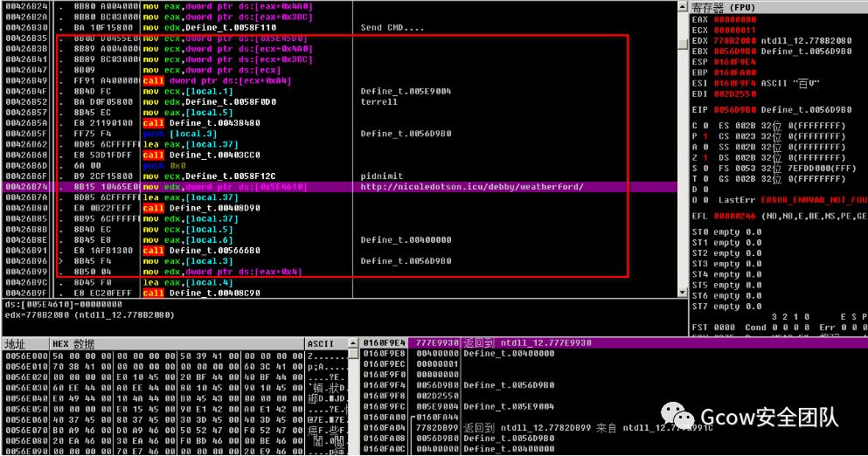Select mov ecx,dword ptr ds:[ecx] instruction
868x456 pixels.
coord(212,70)
